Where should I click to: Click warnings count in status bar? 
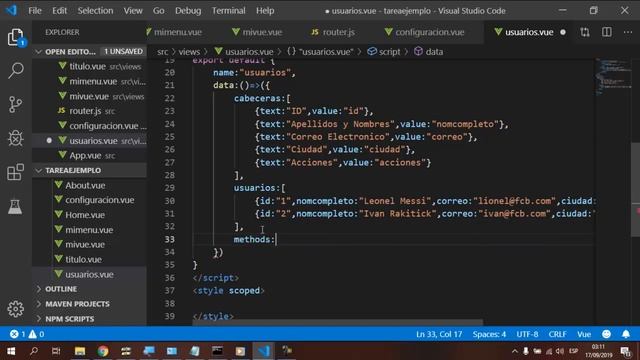(36, 334)
